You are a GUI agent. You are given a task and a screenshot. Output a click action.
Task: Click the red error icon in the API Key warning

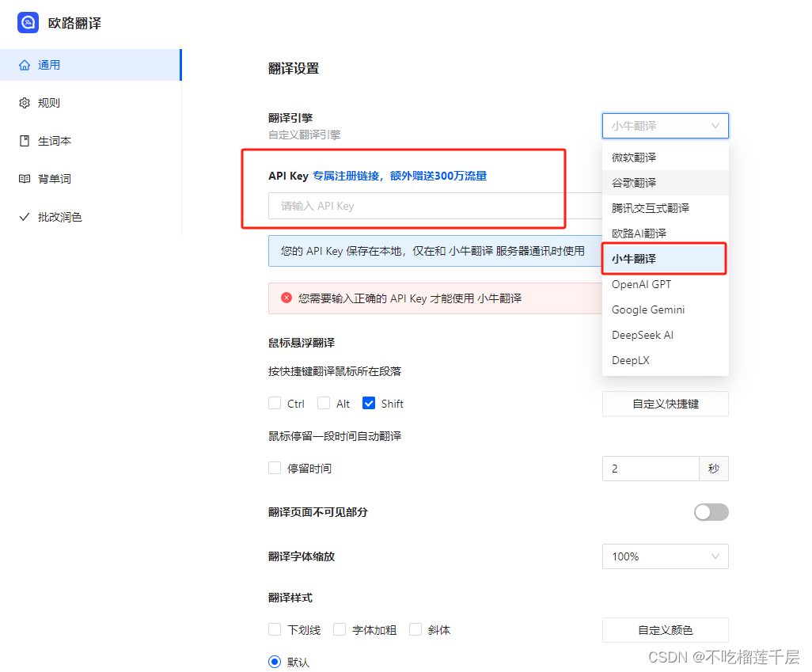286,298
